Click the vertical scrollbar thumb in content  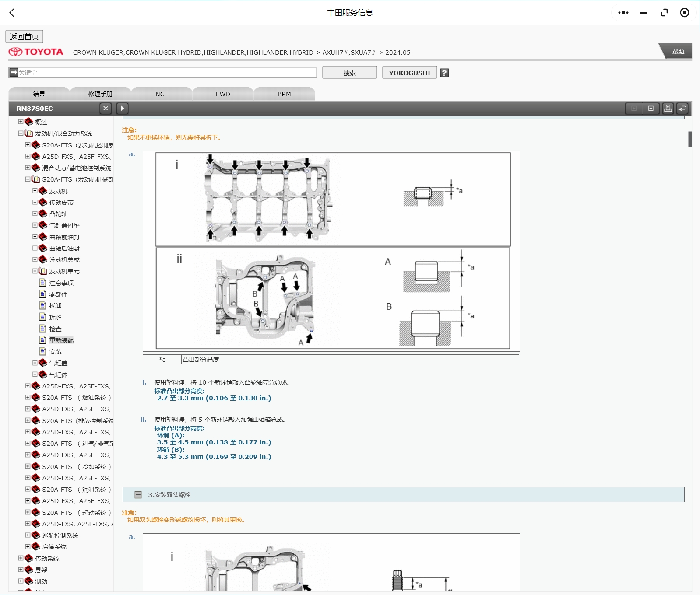point(689,139)
